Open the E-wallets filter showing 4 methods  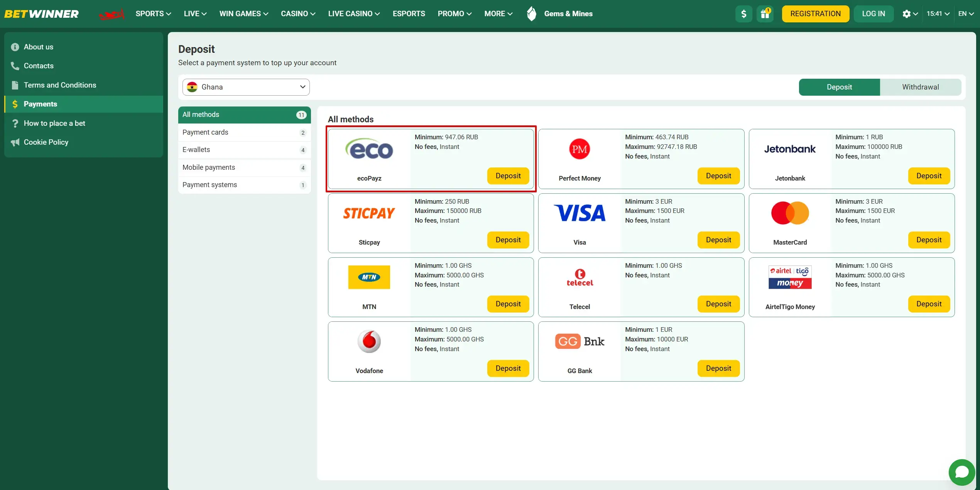tap(196, 150)
